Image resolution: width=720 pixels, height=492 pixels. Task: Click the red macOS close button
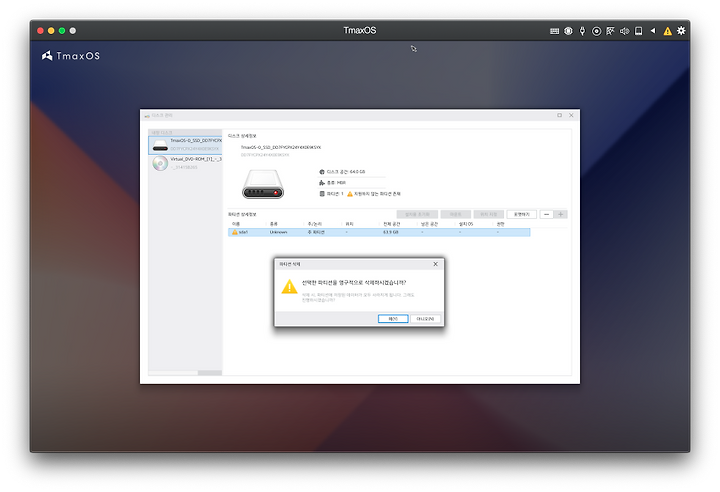(x=40, y=31)
